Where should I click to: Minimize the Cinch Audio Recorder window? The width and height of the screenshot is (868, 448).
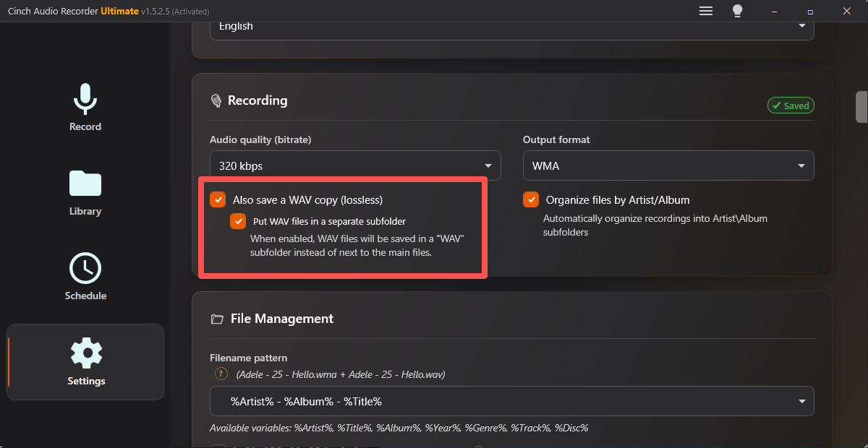pos(773,11)
